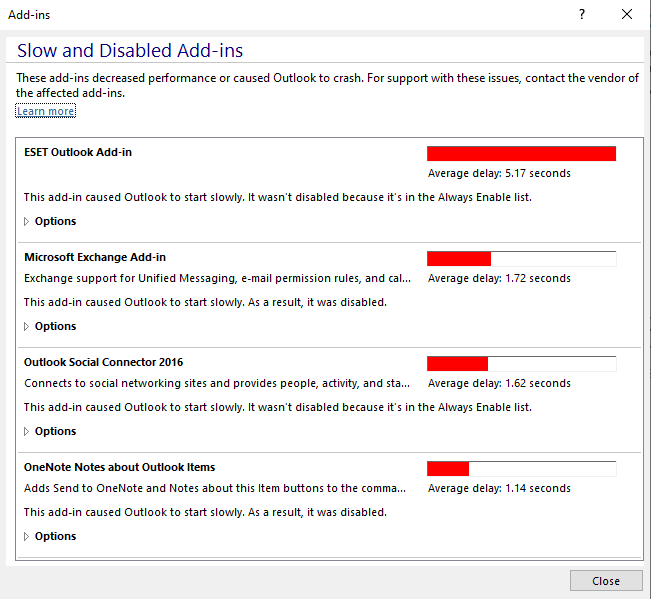Screen dimensions: 651x599
Task: Click the Slow and Disabled Add-ins heading
Action: 129,51
